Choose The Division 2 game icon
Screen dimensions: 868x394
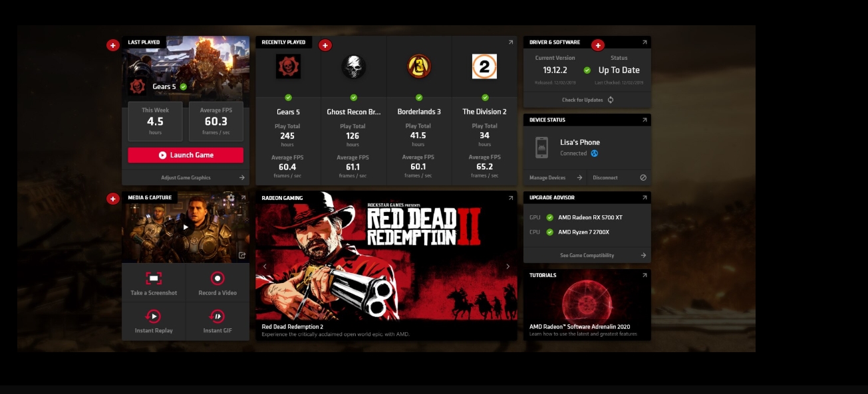click(x=484, y=66)
